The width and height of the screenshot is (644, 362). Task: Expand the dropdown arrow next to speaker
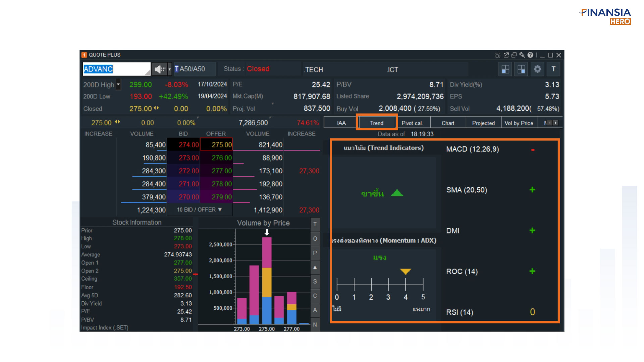coord(169,69)
